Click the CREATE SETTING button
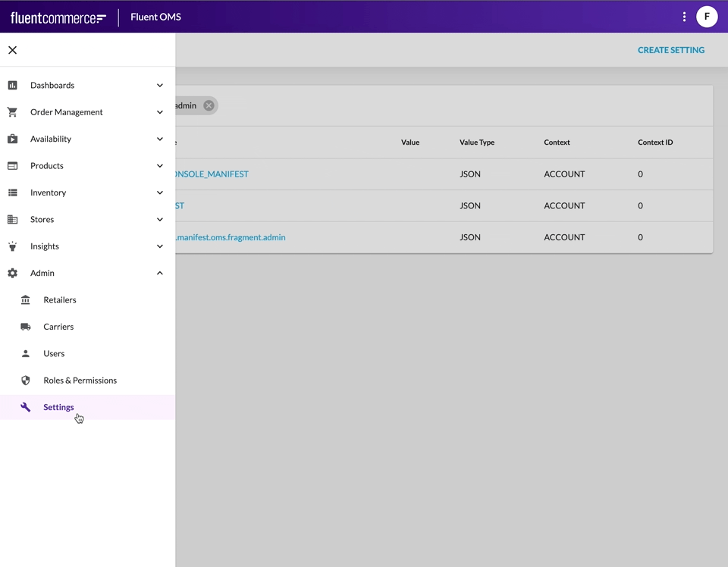Image resolution: width=728 pixels, height=567 pixels. pyautogui.click(x=670, y=50)
